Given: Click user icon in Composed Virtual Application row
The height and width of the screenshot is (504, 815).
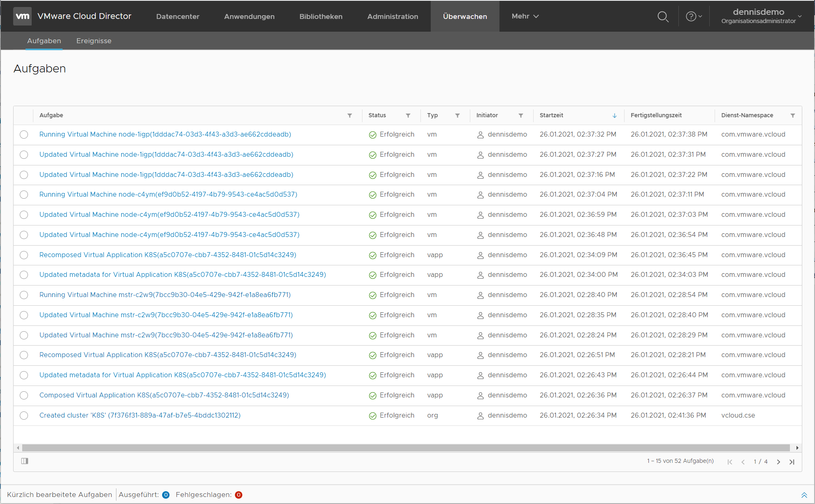Looking at the screenshot, I should click(480, 396).
